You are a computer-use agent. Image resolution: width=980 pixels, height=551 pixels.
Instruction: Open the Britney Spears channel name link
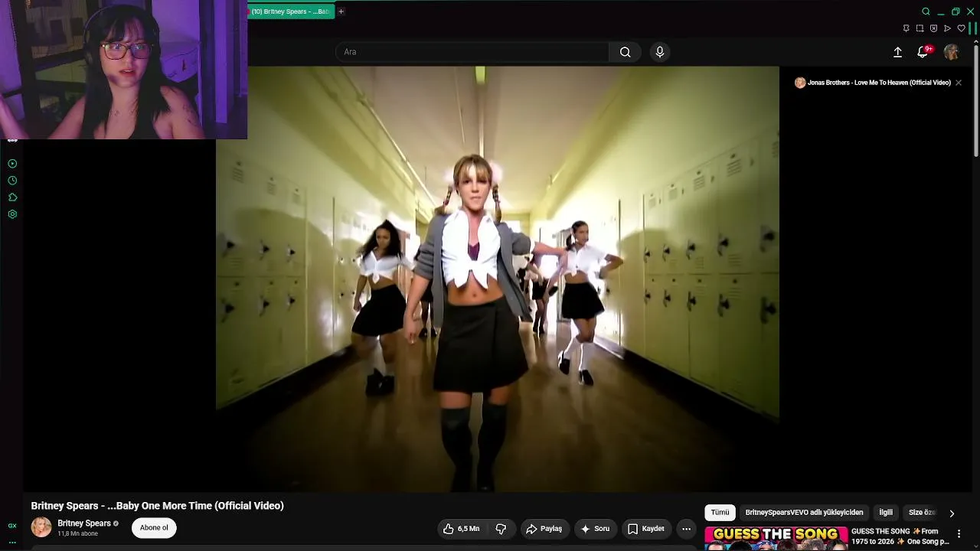[84, 523]
